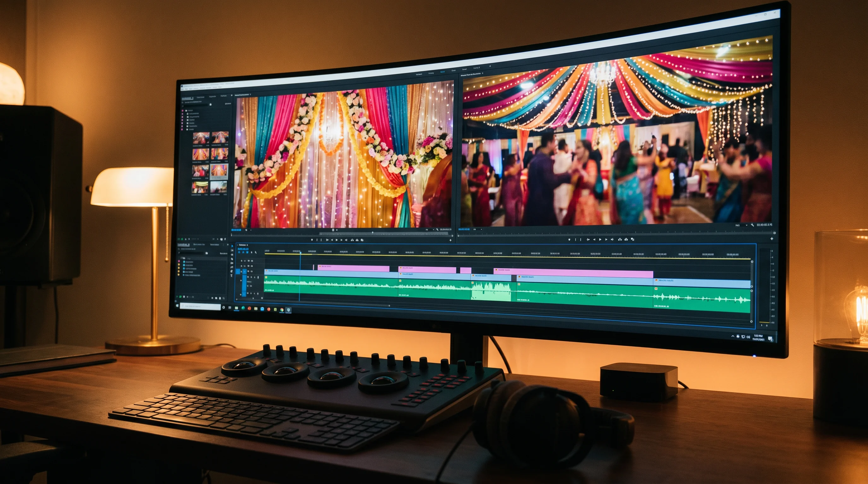
Task: Click the longest pink clip on timeline
Action: [x=573, y=274]
